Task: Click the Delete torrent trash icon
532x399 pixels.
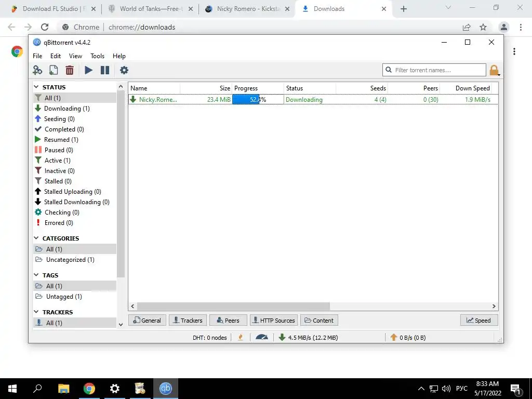Action: point(70,70)
